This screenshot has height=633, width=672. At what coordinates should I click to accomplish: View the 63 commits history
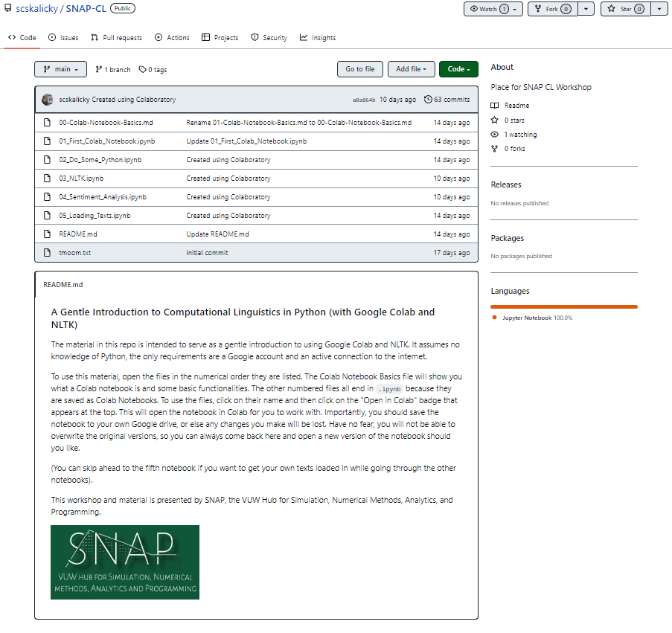(447, 100)
